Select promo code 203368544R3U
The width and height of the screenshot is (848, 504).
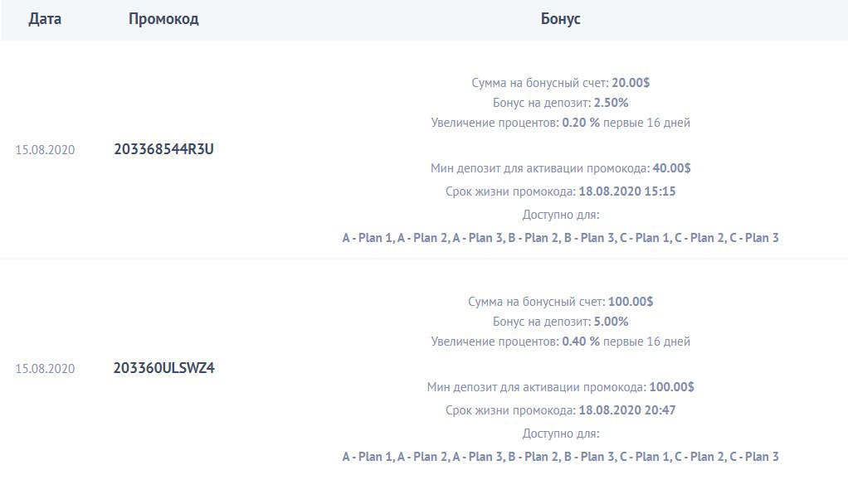tap(163, 149)
